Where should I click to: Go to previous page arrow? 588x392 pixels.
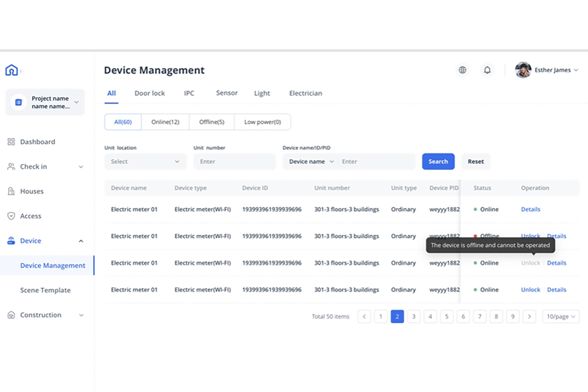click(364, 316)
